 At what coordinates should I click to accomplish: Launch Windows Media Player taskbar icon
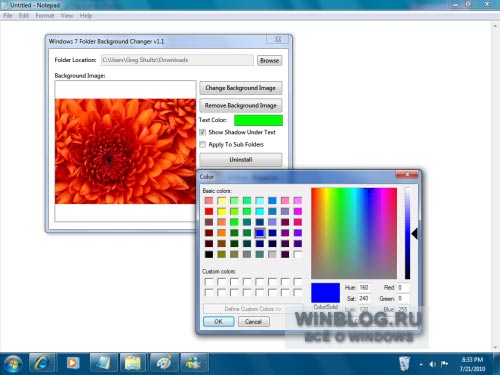click(x=72, y=363)
